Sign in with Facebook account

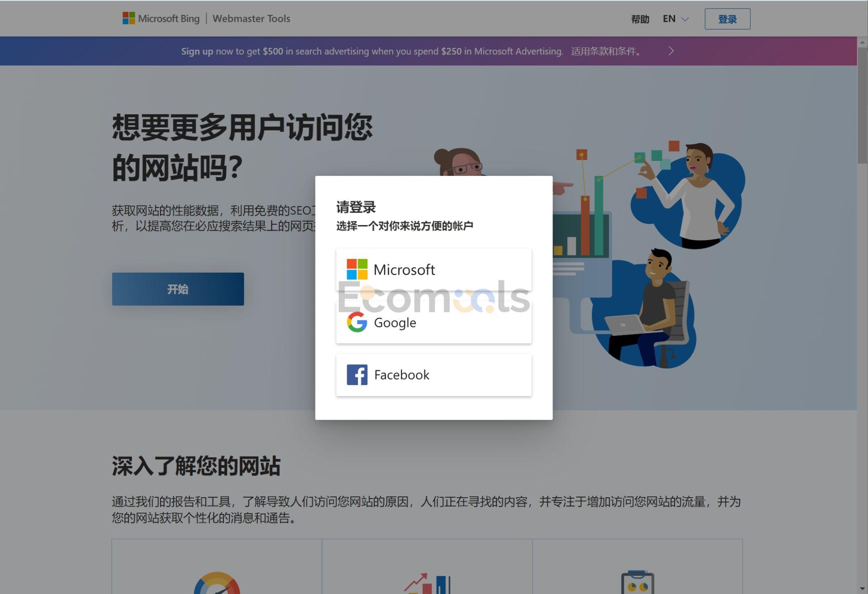pyautogui.click(x=434, y=375)
